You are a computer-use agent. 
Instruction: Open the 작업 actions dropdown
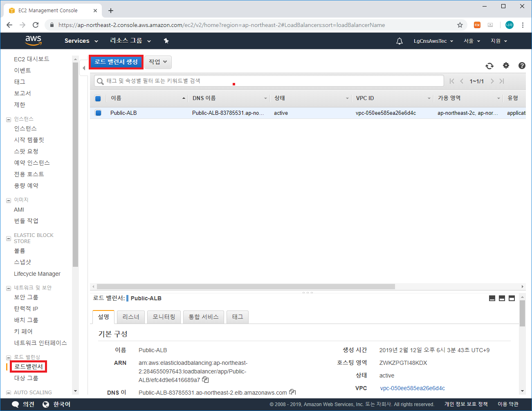158,62
